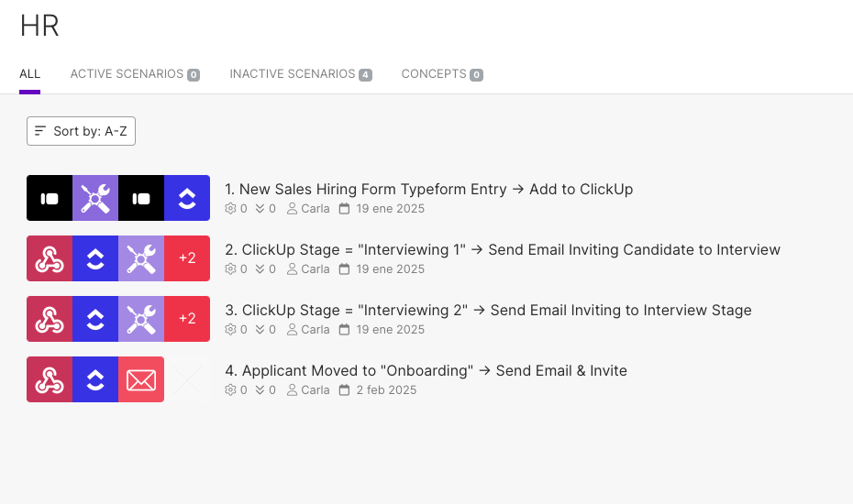Image resolution: width=853 pixels, height=504 pixels.
Task: Click date 19 ene 2025 under scenario 3
Action: coord(390,330)
